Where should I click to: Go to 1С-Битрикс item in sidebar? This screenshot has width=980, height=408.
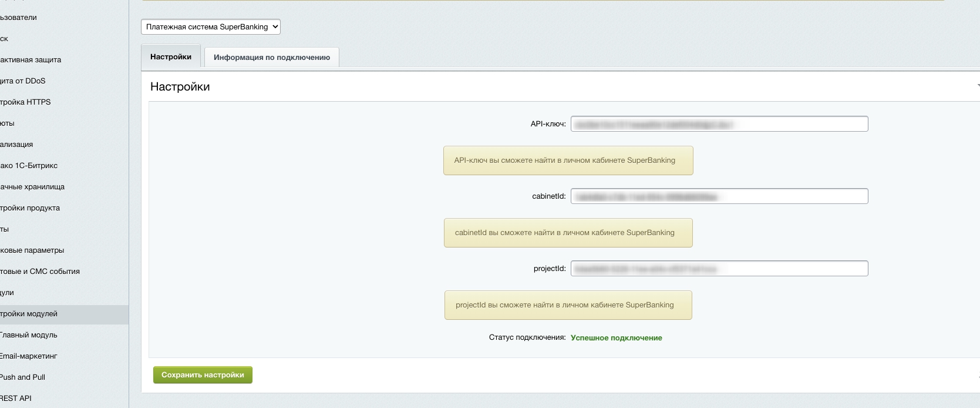point(29,166)
